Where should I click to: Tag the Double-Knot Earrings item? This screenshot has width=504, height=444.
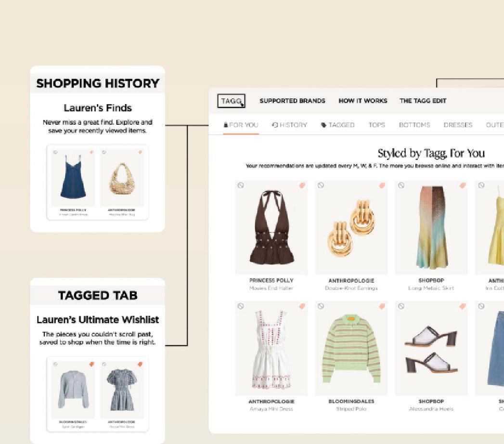[382, 185]
